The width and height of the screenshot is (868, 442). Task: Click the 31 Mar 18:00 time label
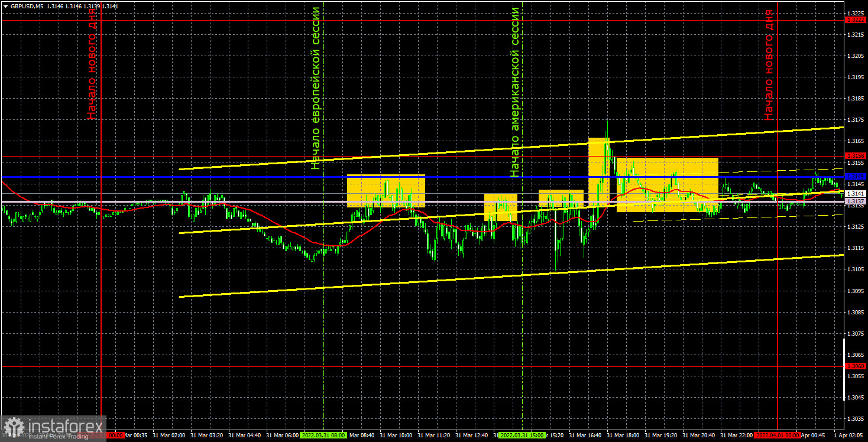pyautogui.click(x=623, y=435)
